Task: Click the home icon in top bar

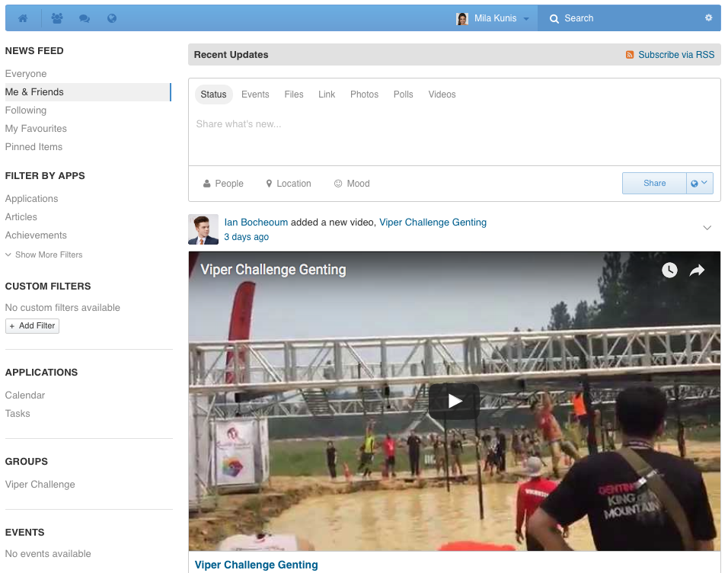Action: (23, 18)
